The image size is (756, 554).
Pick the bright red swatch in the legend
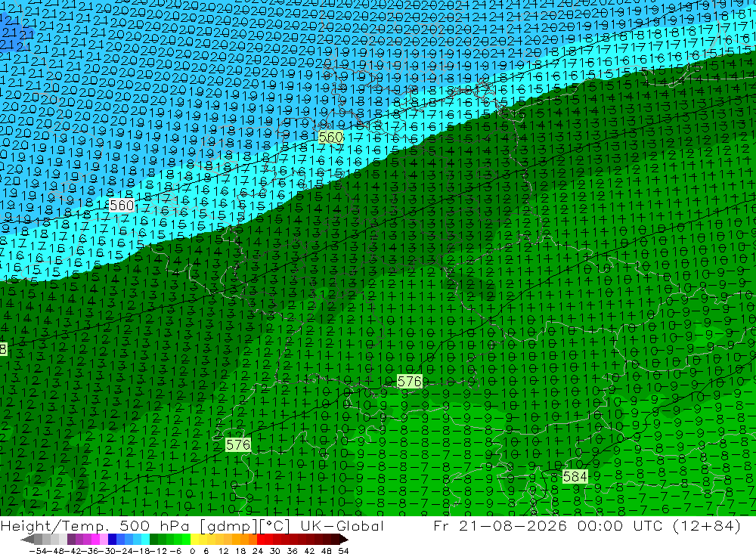[261, 539]
